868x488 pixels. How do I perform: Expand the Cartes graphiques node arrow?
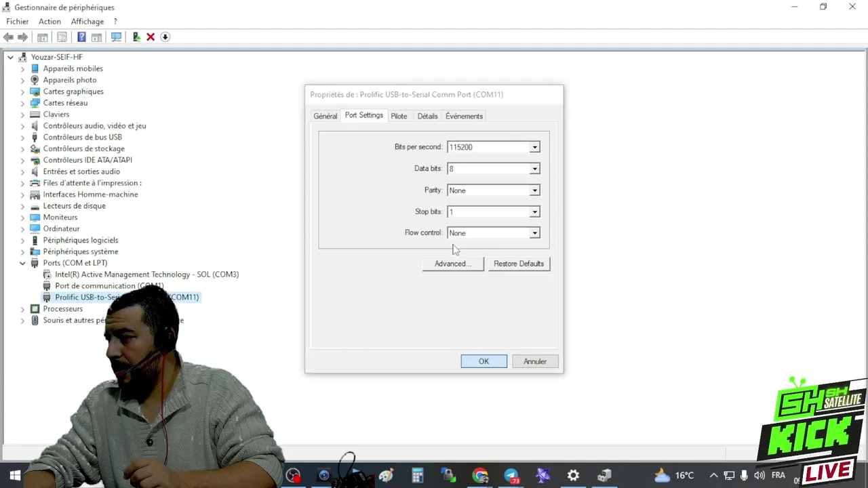(x=22, y=91)
